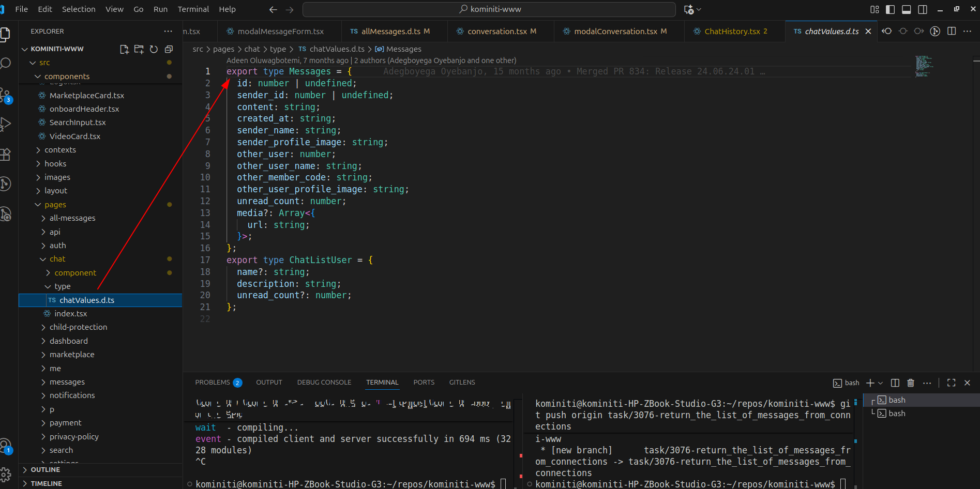
Task: Maximize the terminal panel size
Action: pos(951,383)
